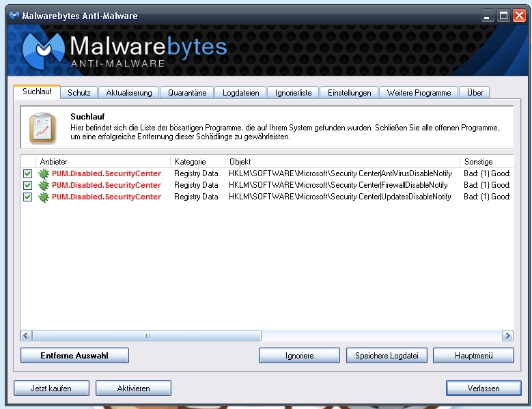Click Registry Data in the FirewallDisableNotify row
This screenshot has width=532, height=409.
pyautogui.click(x=196, y=185)
